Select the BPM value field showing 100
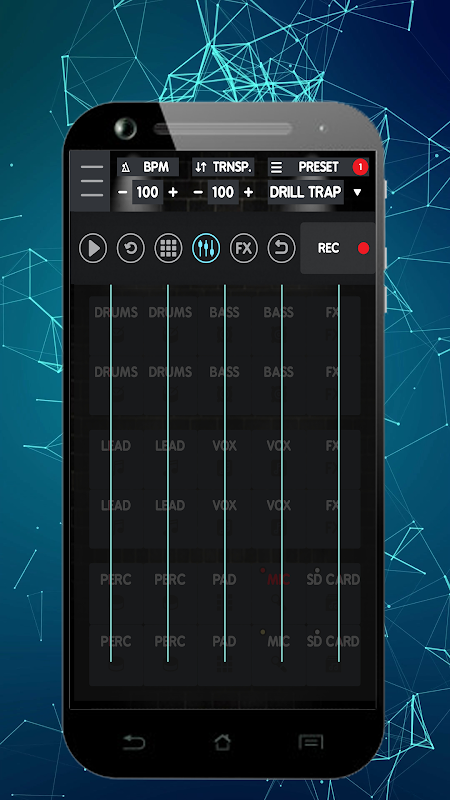The height and width of the screenshot is (800, 450). [147, 192]
